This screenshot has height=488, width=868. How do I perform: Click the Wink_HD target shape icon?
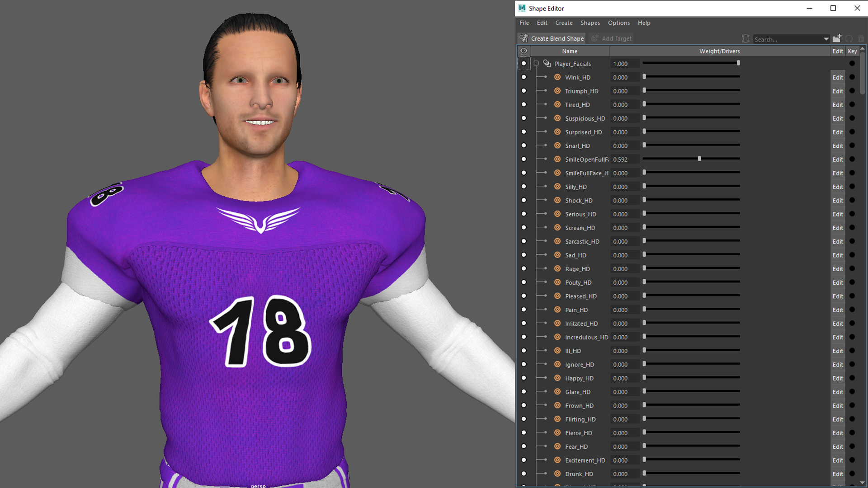(x=557, y=77)
